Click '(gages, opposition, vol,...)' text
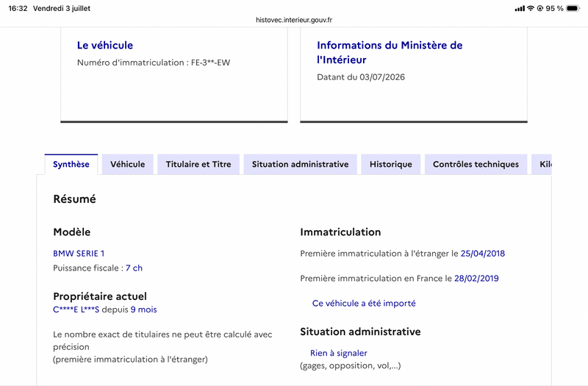The width and height of the screenshot is (588, 386). tap(351, 365)
